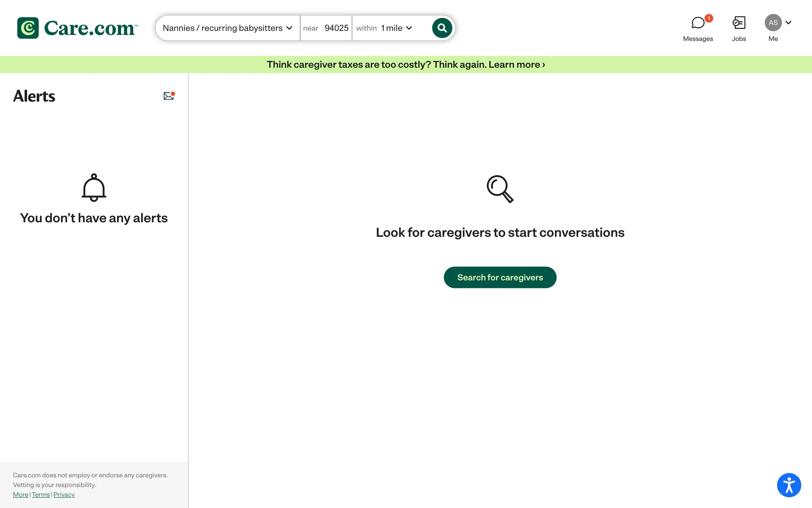Open Messages speech bubble icon
Viewport: 812px width, 508px height.
pos(697,23)
